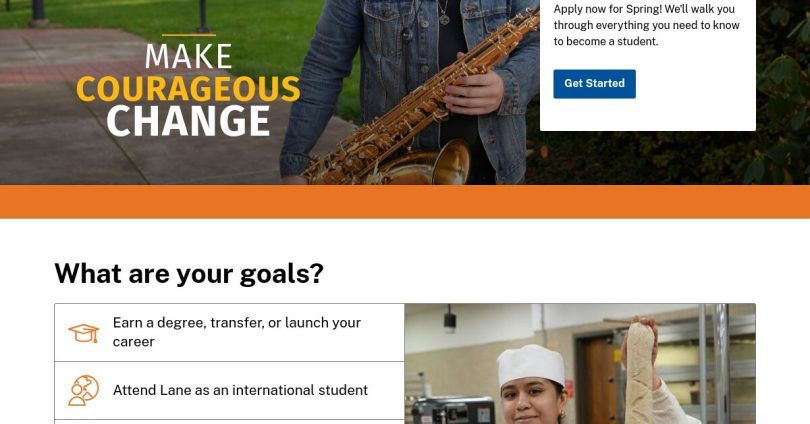Click the 'Apply now for Spring!' paragraph

[646, 25]
